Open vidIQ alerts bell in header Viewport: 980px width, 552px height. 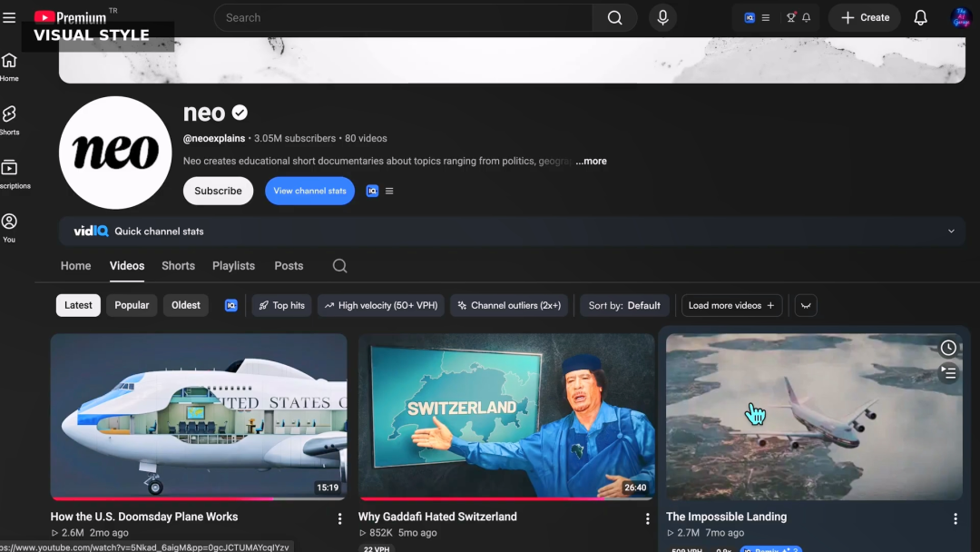[807, 17]
